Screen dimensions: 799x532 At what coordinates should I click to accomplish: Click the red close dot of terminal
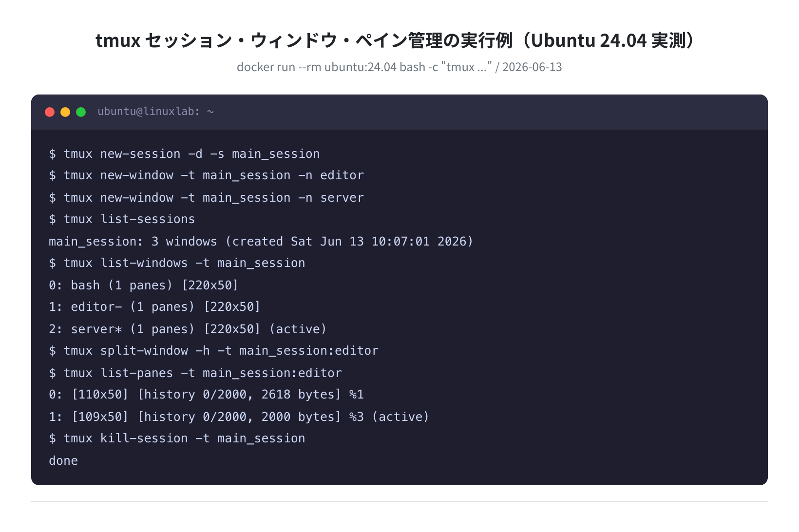click(x=50, y=112)
